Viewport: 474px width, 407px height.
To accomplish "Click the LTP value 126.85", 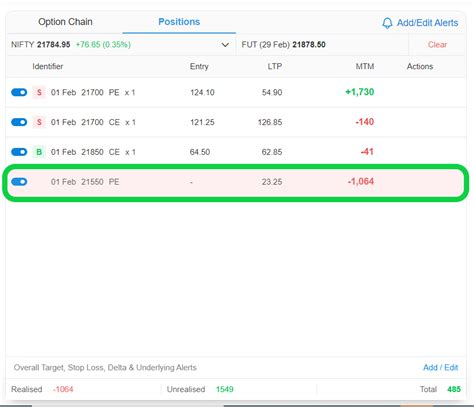I will point(270,122).
